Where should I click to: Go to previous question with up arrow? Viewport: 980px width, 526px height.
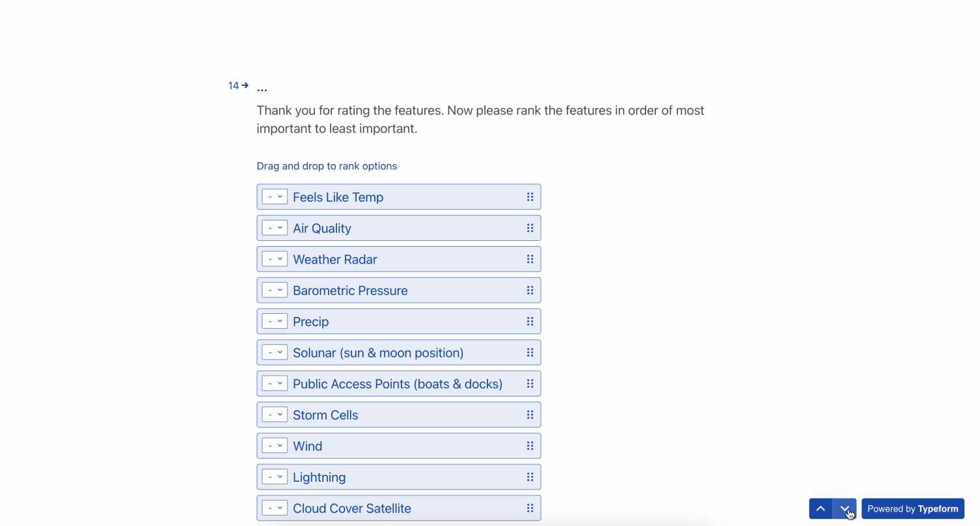821,509
